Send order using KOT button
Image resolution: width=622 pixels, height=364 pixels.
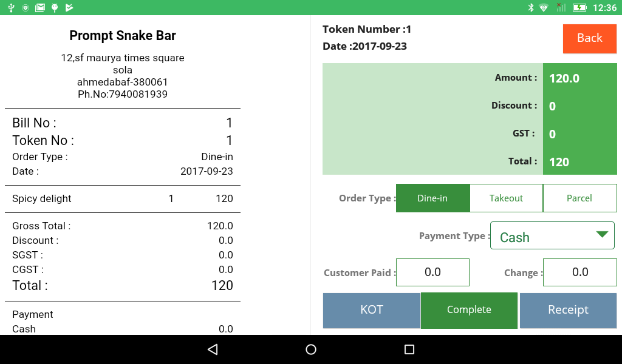[371, 310]
